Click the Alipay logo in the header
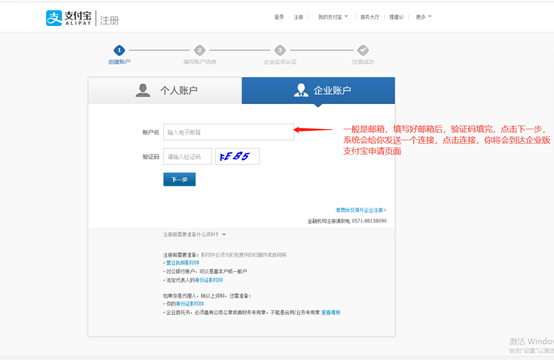This screenshot has height=360, width=554. coord(69,18)
